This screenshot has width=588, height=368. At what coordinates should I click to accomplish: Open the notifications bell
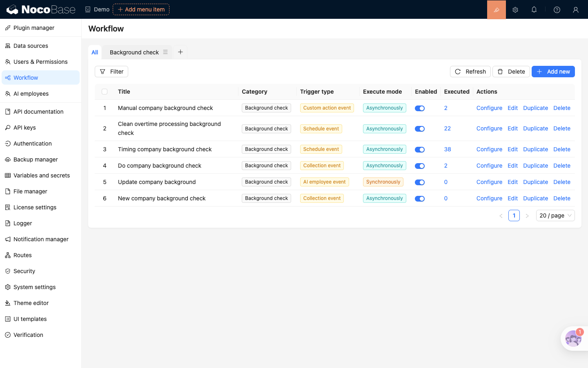534,9
